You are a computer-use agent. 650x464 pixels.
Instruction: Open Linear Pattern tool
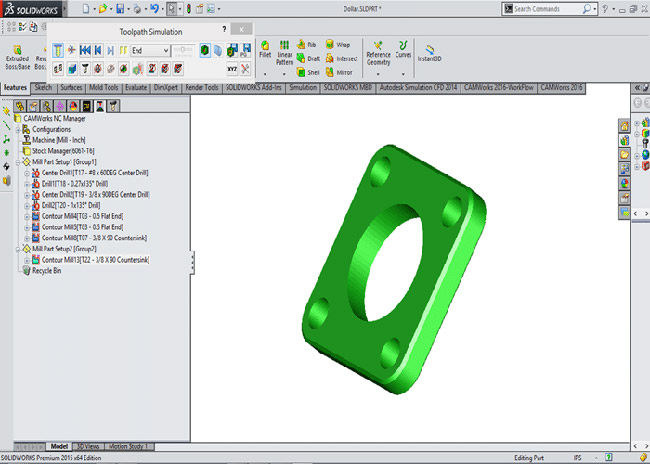coord(284,53)
